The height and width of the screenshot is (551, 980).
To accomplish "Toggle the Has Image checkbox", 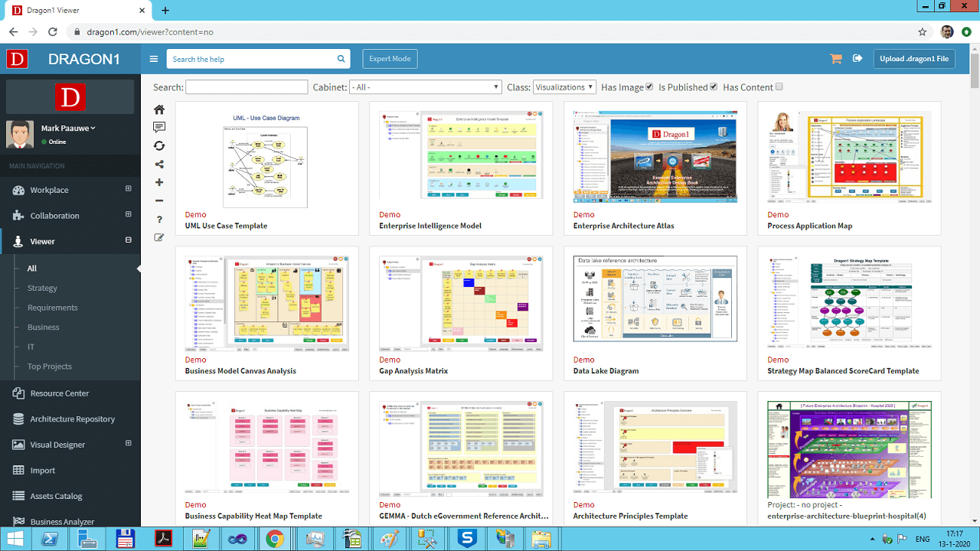I will (650, 86).
